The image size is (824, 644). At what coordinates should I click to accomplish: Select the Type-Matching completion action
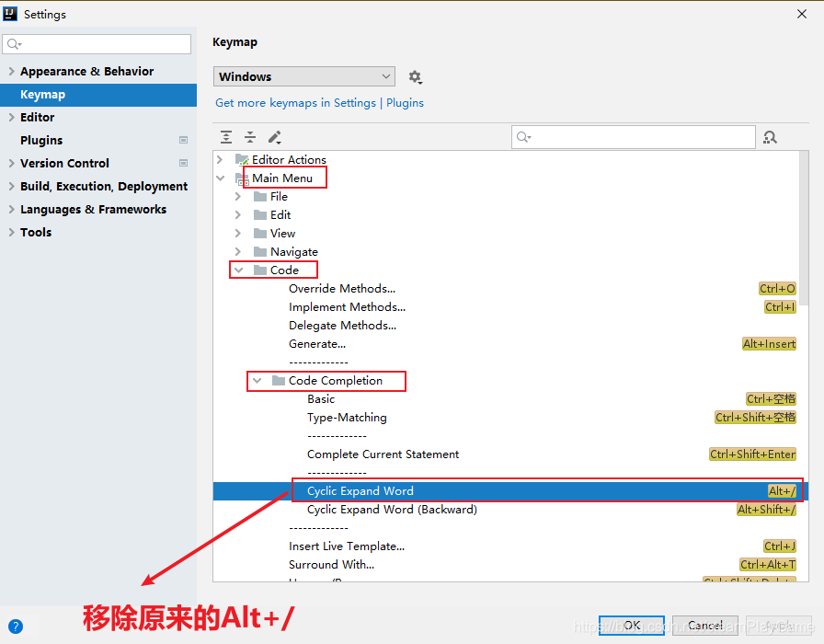tap(347, 418)
